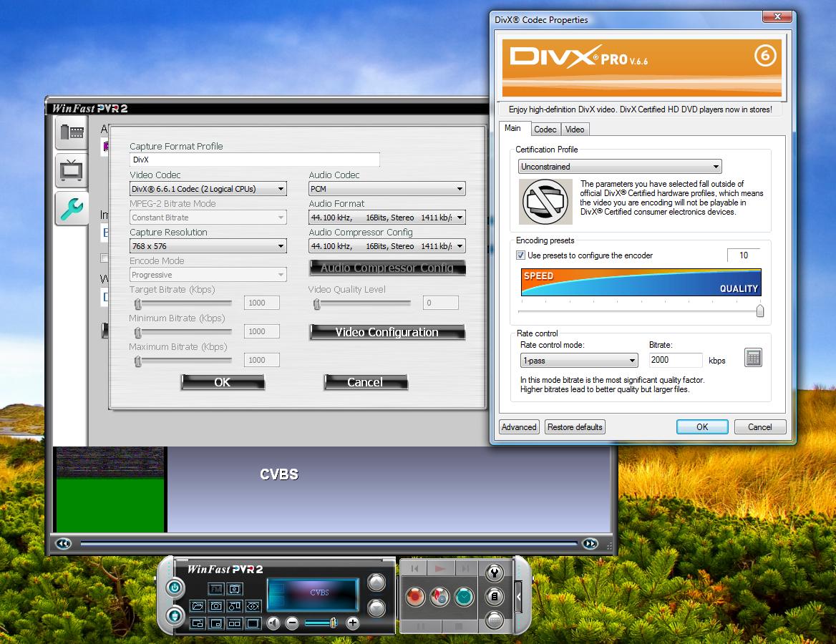The height and width of the screenshot is (644, 836).
Task: Open the Video Codec dropdown
Action: pos(208,189)
